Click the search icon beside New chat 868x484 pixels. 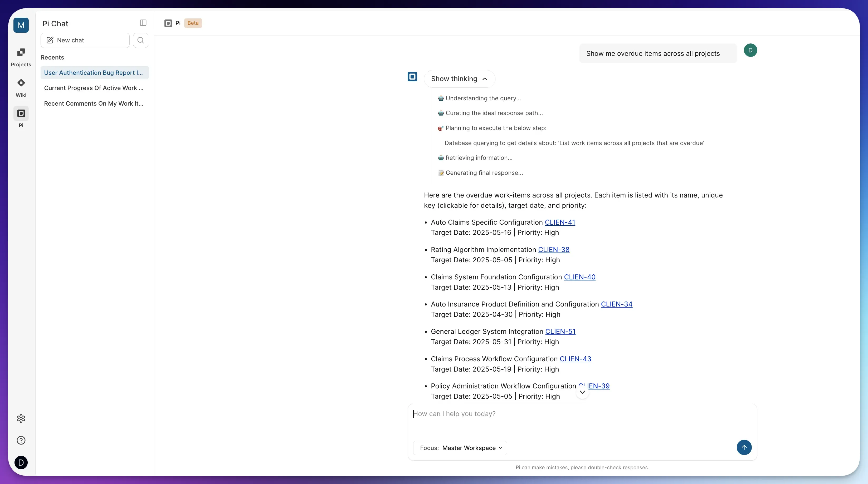coord(140,40)
